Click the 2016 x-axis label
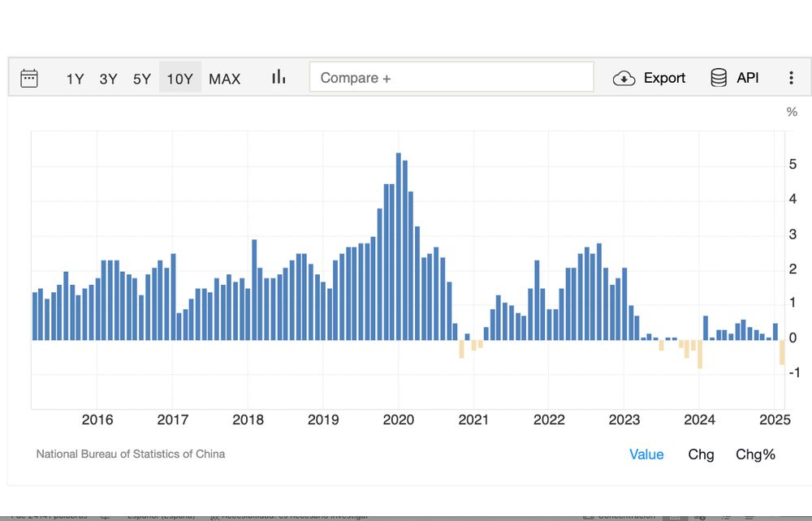Screen dimensions: 812x521 tap(97, 420)
